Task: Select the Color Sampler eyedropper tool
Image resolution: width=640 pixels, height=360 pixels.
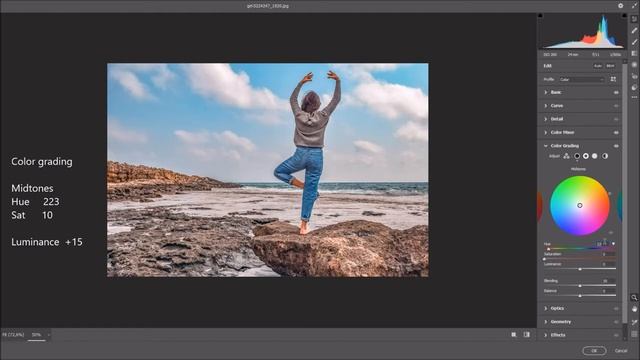Action: tap(634, 322)
